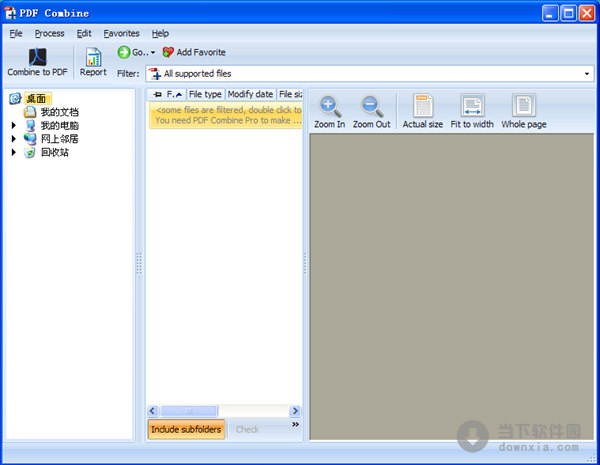Click the Combine to PDF toolbar icon
600x465 pixels.
tap(38, 57)
